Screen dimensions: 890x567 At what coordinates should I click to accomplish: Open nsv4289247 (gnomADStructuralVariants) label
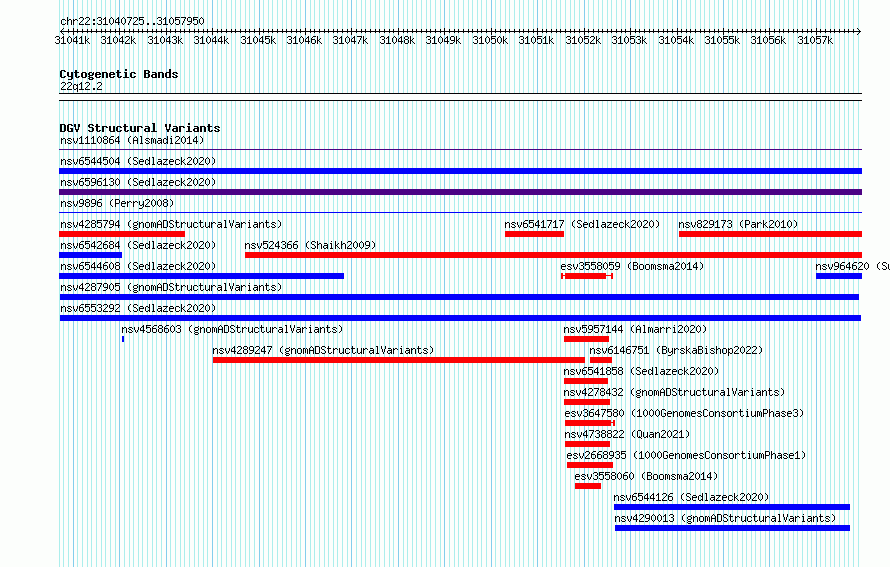click(x=323, y=350)
